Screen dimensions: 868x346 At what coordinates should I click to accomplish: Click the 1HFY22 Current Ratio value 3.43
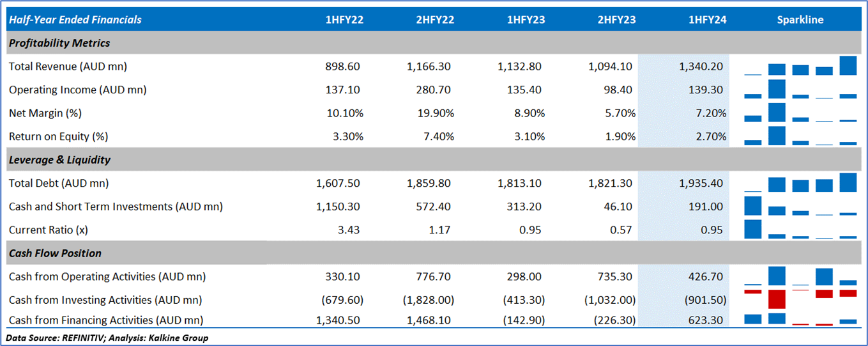click(x=349, y=230)
